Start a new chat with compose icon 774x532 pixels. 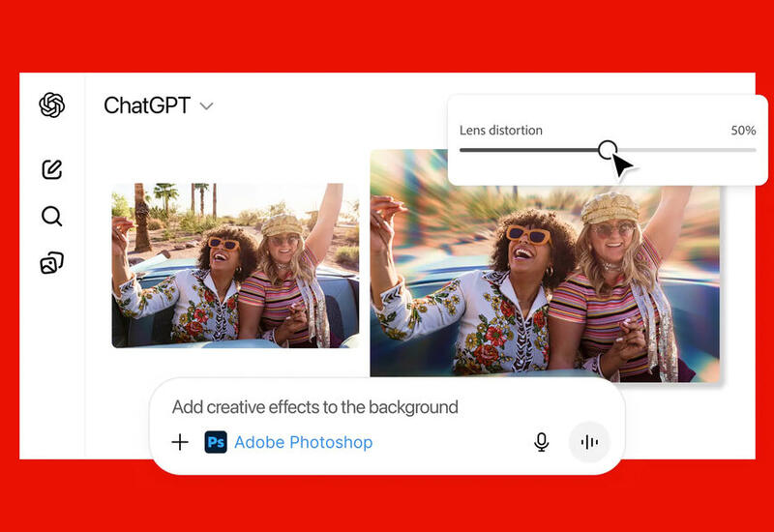(x=52, y=169)
